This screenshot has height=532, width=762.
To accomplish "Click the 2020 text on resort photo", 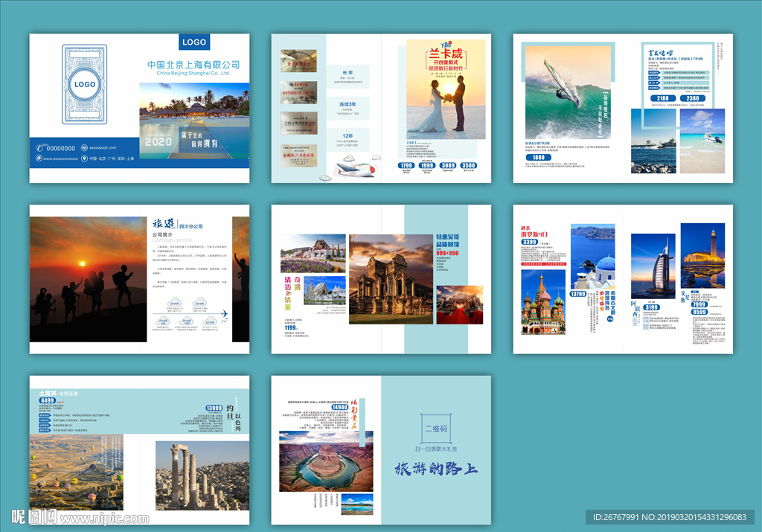I will point(159,141).
